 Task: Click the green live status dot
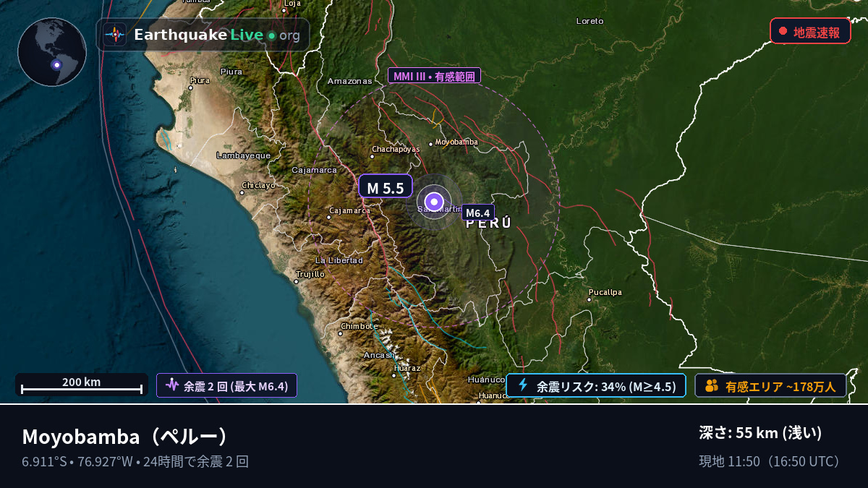271,35
